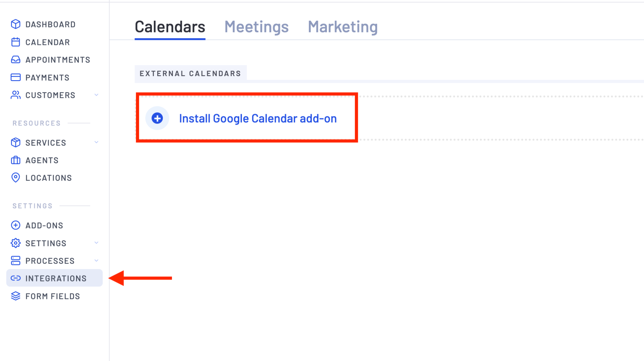
Task: Click the Services icon in sidebar
Action: 16,142
